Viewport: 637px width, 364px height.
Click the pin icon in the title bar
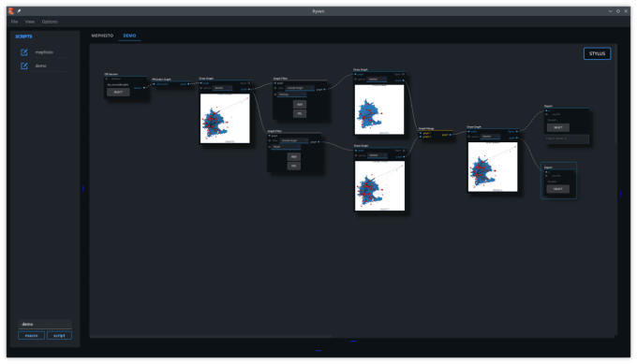(x=19, y=11)
